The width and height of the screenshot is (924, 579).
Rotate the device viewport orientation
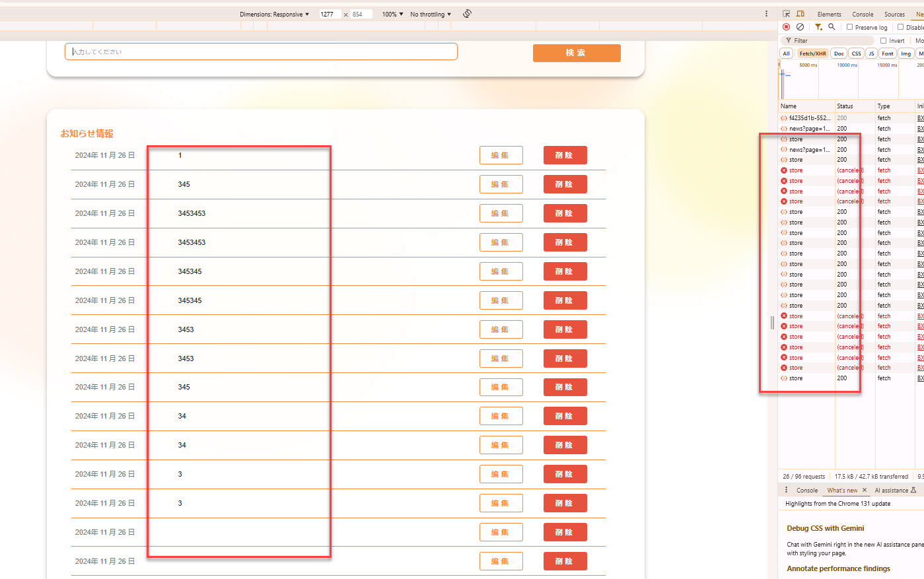click(x=467, y=14)
